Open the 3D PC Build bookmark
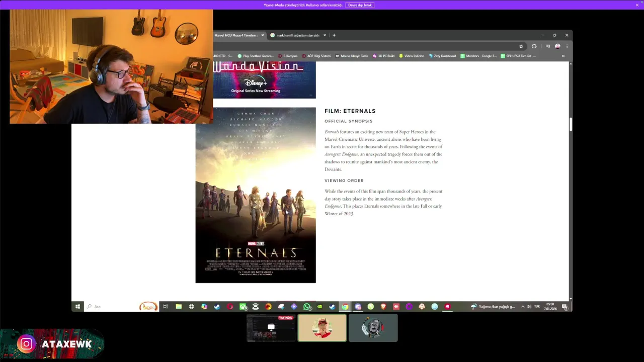This screenshot has width=644, height=362. point(384,56)
